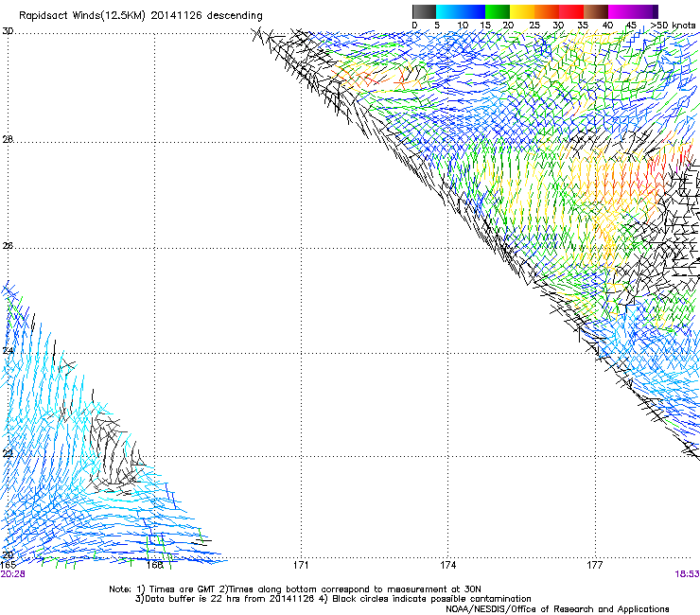Click the purple 20:28 time label

tap(13, 574)
